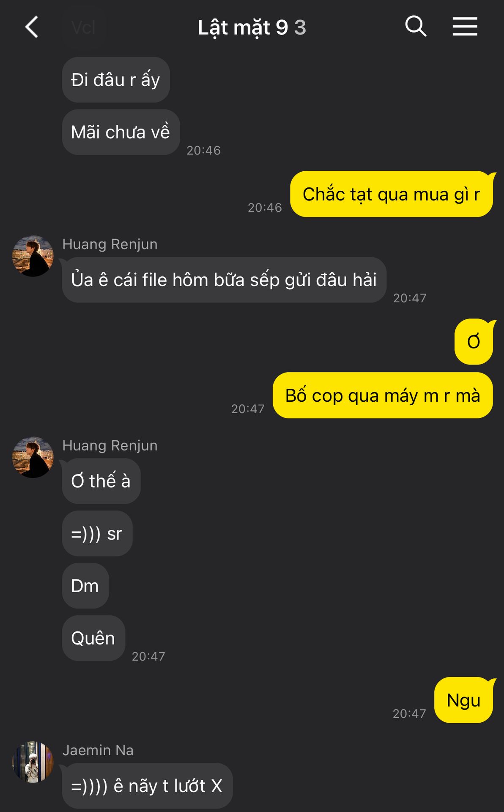Tap the small yellow Ơ bubble

[474, 342]
